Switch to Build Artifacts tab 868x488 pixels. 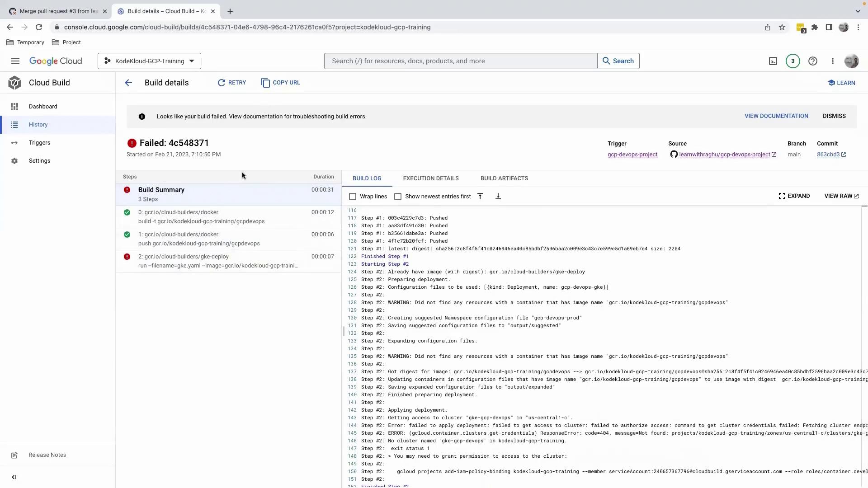pyautogui.click(x=504, y=178)
